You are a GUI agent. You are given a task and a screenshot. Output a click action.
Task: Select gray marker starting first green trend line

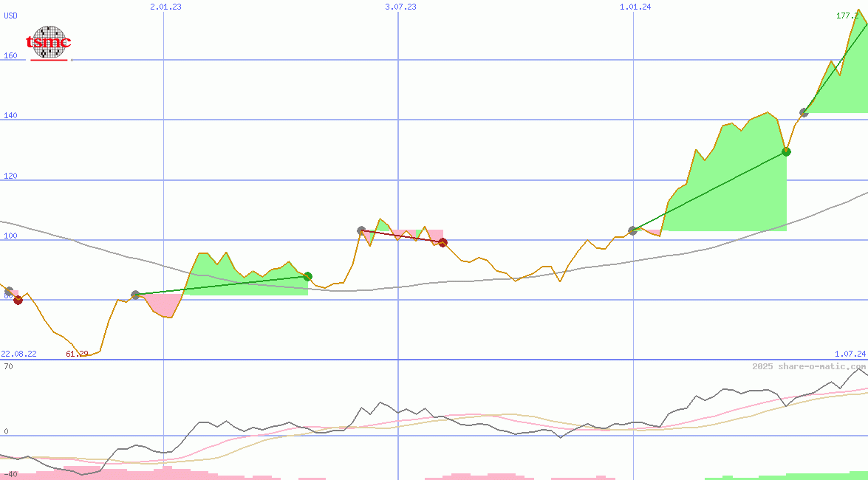tap(136, 295)
